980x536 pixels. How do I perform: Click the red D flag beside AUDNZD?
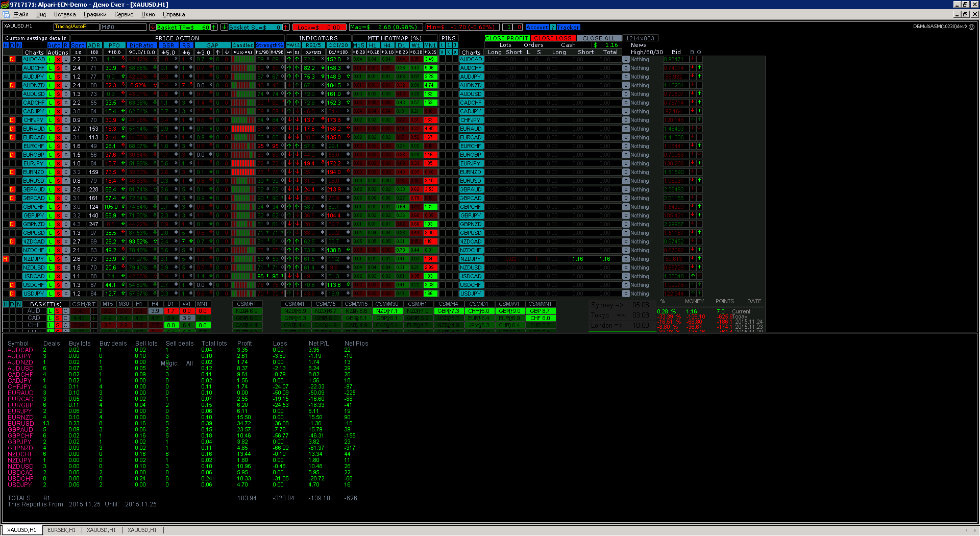(x=12, y=85)
